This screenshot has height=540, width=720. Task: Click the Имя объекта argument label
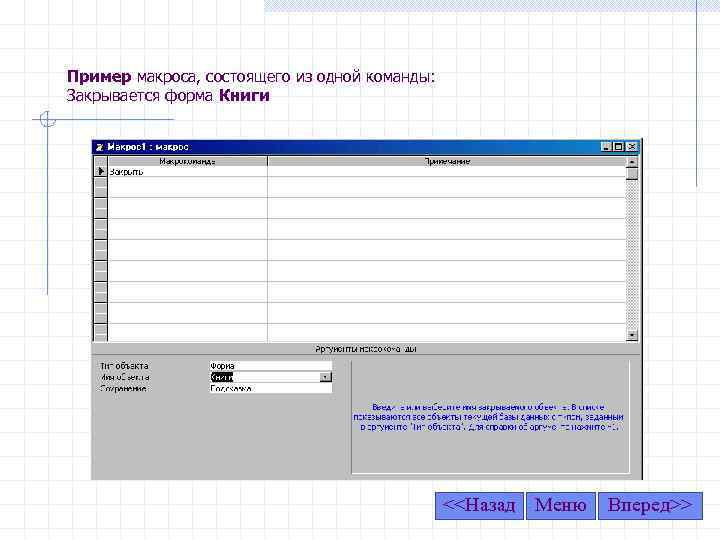pos(124,377)
